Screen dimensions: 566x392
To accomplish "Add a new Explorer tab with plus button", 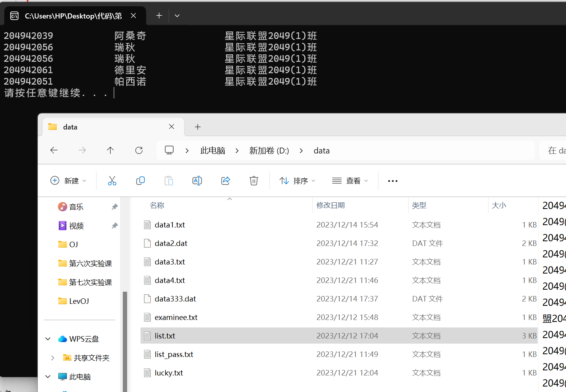I will [x=198, y=127].
